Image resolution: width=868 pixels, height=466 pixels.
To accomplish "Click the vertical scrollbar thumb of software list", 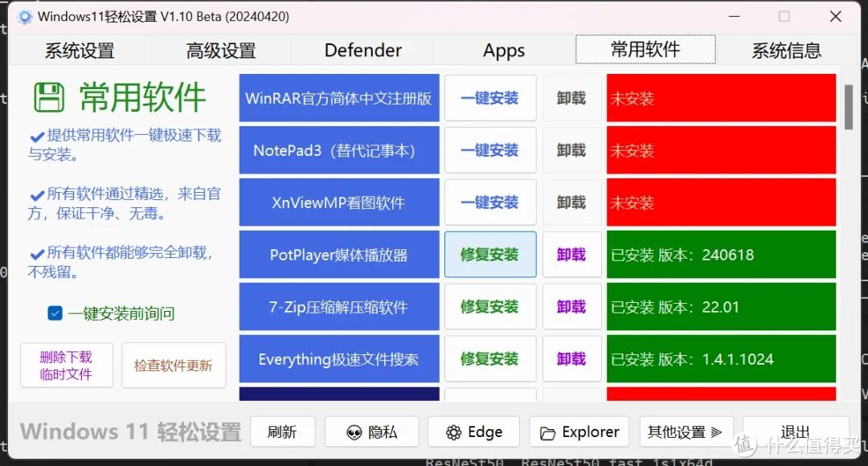I will [848, 107].
